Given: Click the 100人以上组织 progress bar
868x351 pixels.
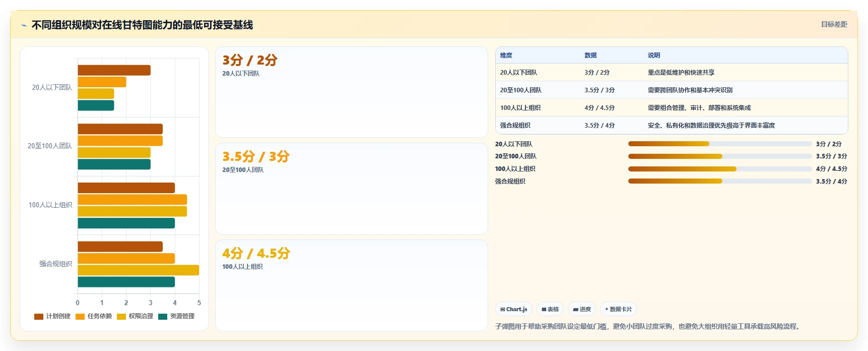Looking at the screenshot, I should pos(720,169).
